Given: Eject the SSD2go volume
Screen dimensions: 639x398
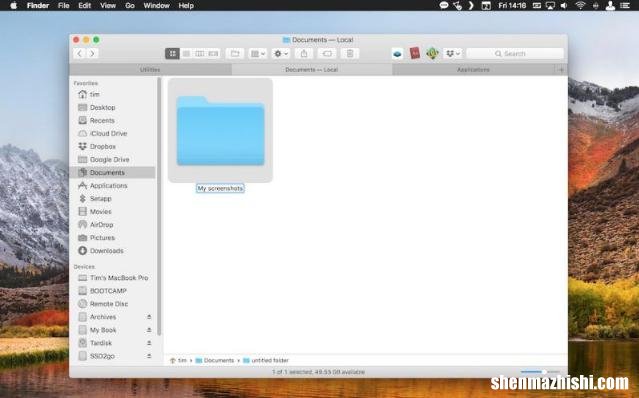Looking at the screenshot, I should [x=149, y=356].
